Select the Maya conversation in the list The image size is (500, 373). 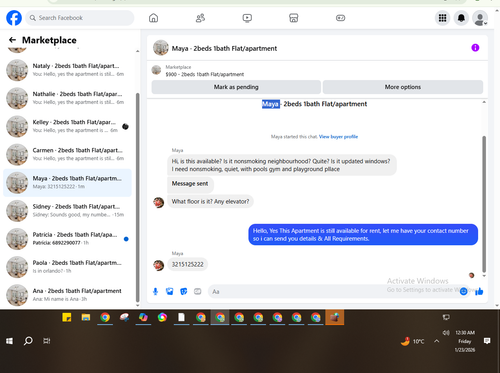pyautogui.click(x=68, y=183)
